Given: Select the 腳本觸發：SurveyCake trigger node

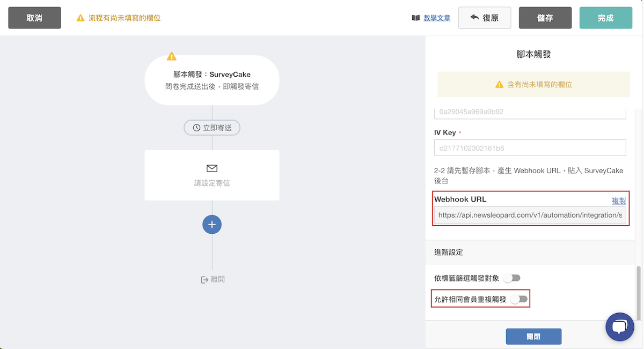Looking at the screenshot, I should (x=212, y=80).
